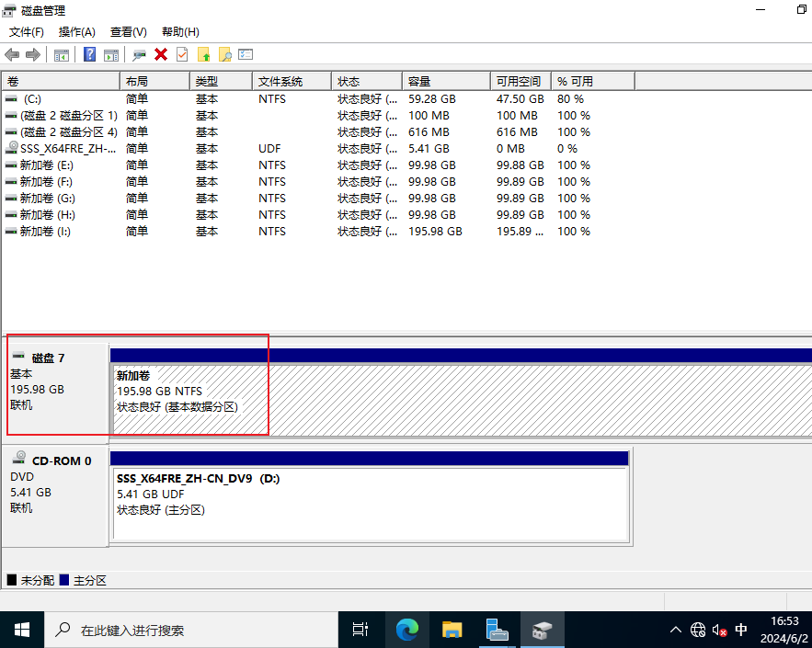Click the folder icon with the green arrow

click(x=204, y=55)
